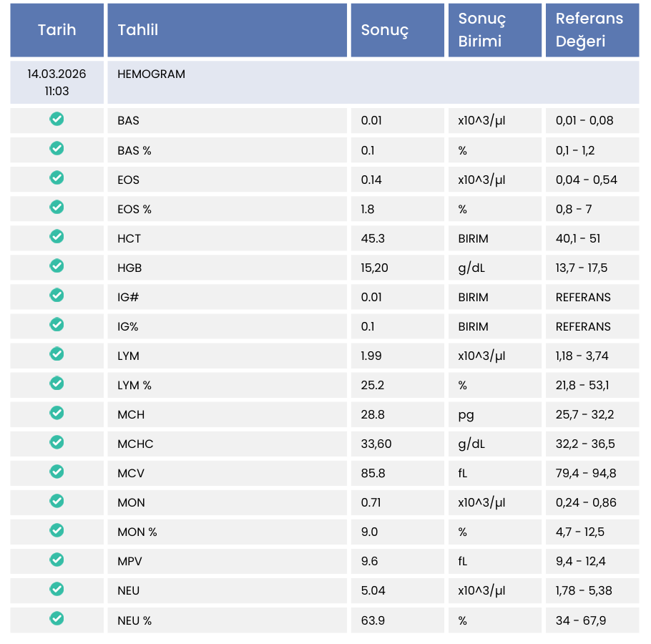
Task: Click the status icon for NEU %
Action: click(x=57, y=618)
